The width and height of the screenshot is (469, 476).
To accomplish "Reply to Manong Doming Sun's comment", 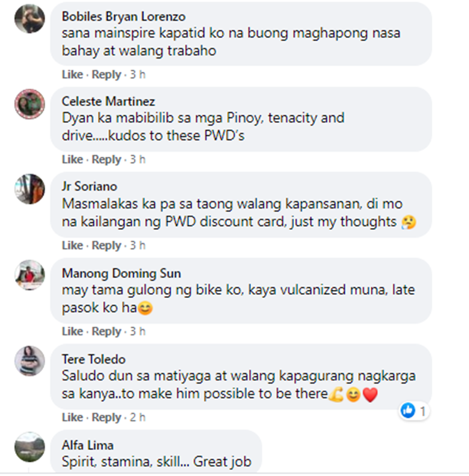I will click(x=106, y=331).
